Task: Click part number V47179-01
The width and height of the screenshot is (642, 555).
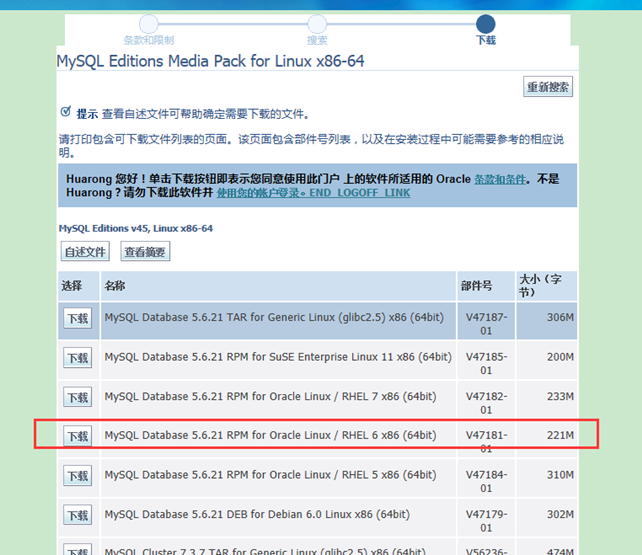Action: click(x=486, y=521)
